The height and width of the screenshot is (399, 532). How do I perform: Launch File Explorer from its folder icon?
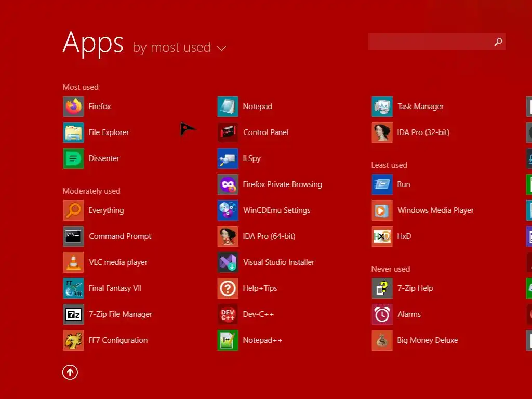[x=73, y=132]
